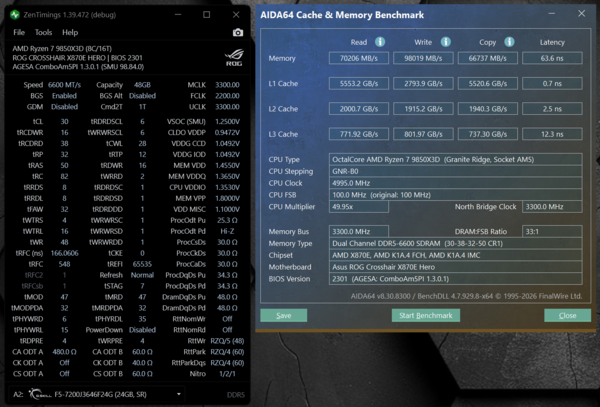Minimize the AIDA64 benchmark window
Image resolution: width=600 pixels, height=407 pixels.
551,14
